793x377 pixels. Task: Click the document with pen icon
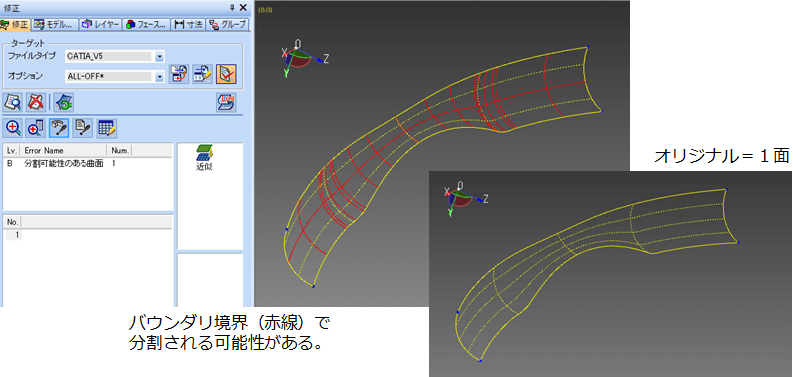pos(83,129)
